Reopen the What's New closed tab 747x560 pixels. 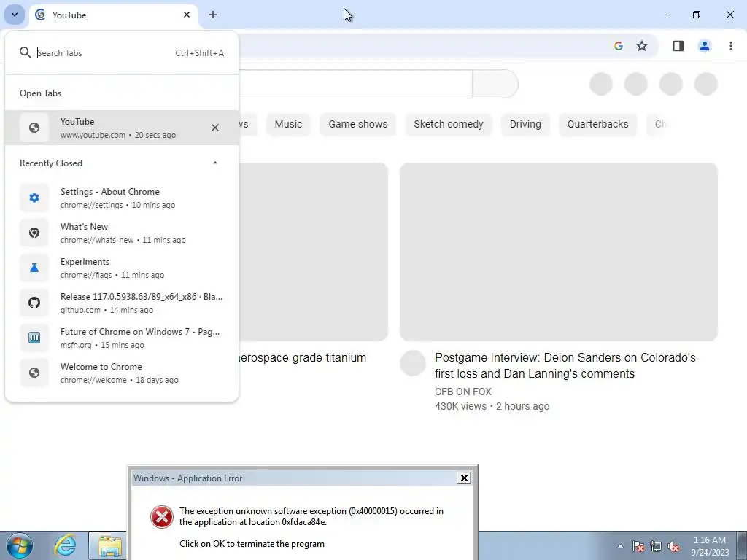(x=122, y=233)
